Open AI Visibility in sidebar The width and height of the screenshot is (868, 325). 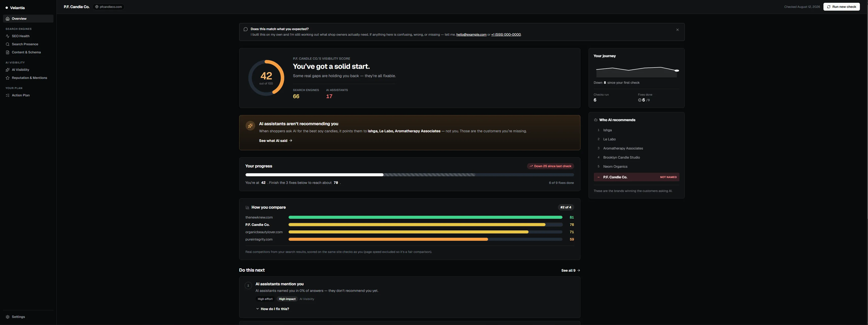28,70
